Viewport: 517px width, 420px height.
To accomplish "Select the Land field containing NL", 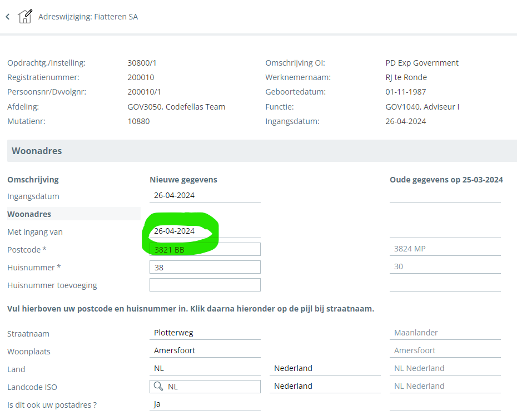I will point(205,368).
